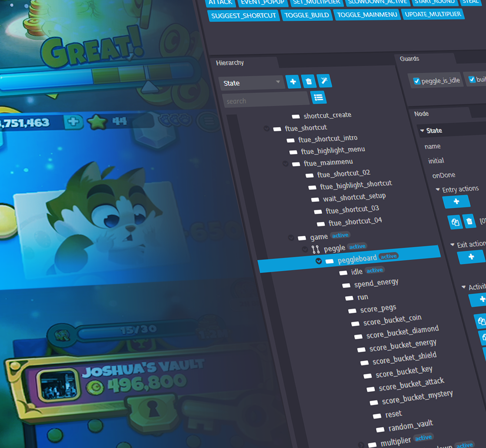This screenshot has height=448, width=486.
Task: Open the State type dropdown in Hierarchy
Action: tap(251, 83)
